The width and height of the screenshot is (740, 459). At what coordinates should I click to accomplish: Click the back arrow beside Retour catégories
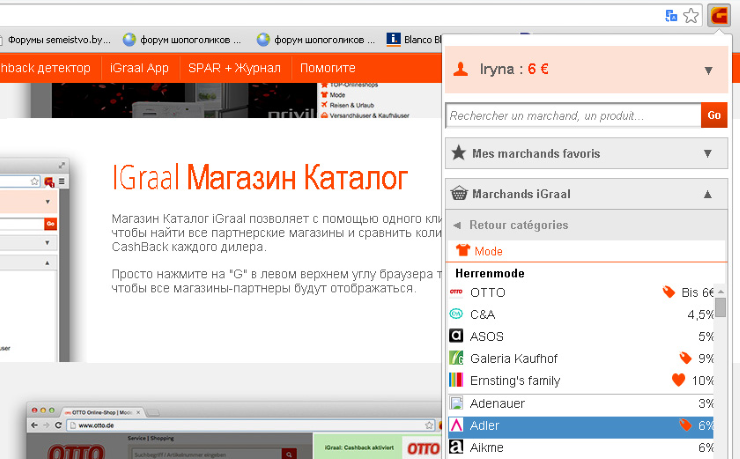pos(457,225)
